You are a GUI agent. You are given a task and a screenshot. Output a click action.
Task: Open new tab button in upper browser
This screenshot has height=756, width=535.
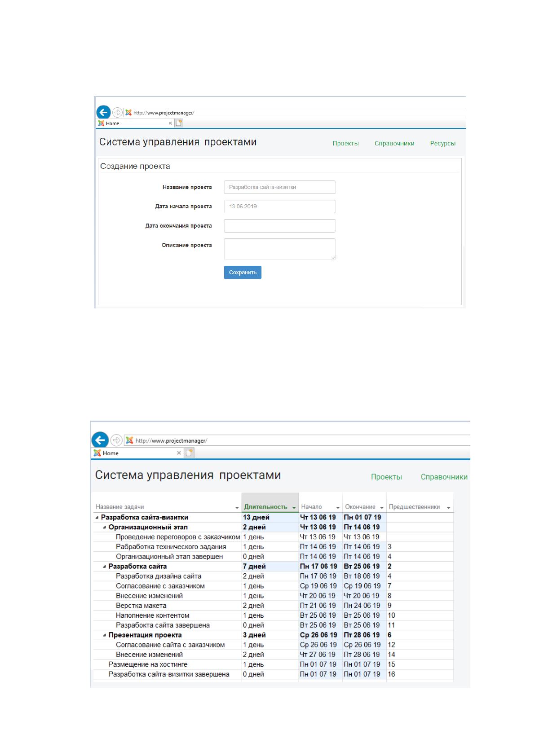click(179, 123)
